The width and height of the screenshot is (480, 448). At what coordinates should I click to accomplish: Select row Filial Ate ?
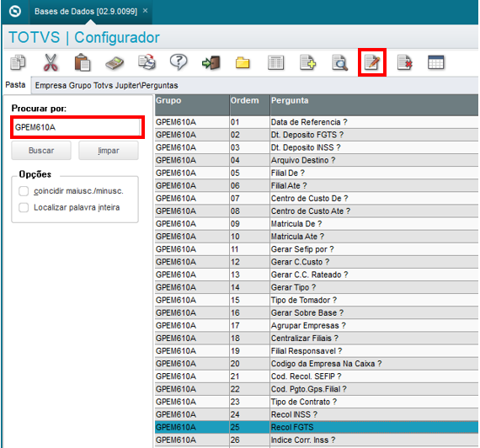coord(317,185)
